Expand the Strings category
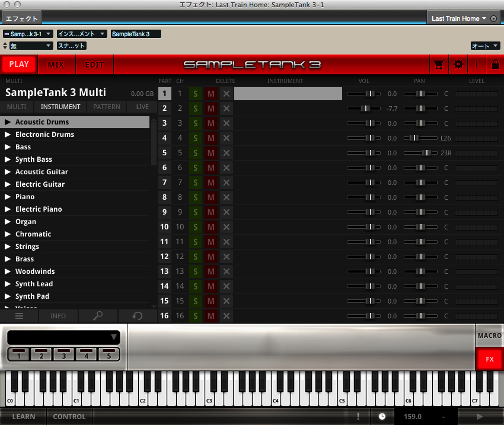This screenshot has width=504, height=425. click(8, 247)
